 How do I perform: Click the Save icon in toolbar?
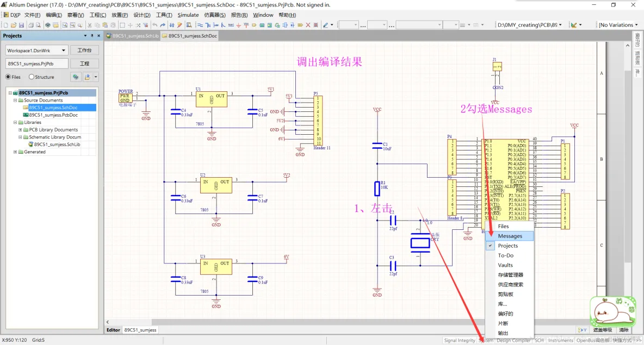click(21, 25)
